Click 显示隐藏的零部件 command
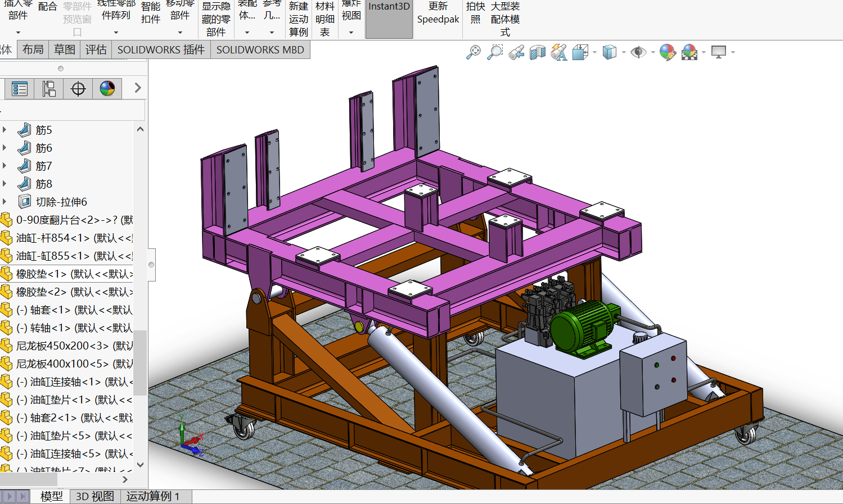843x504 pixels. point(216,19)
